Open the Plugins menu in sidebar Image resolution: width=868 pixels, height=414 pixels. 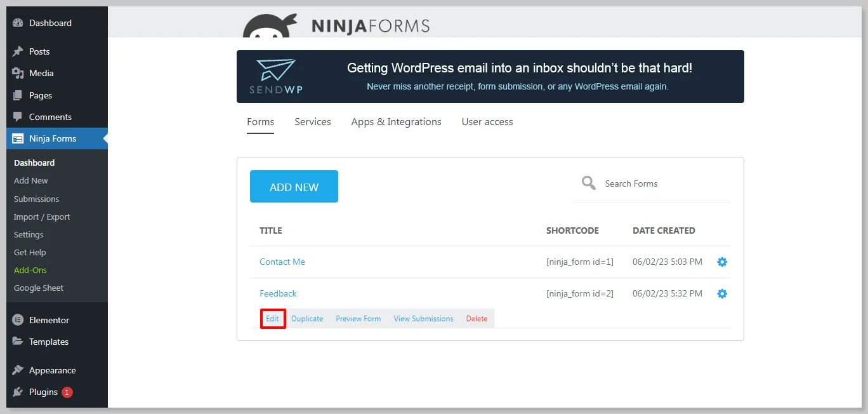coord(43,392)
